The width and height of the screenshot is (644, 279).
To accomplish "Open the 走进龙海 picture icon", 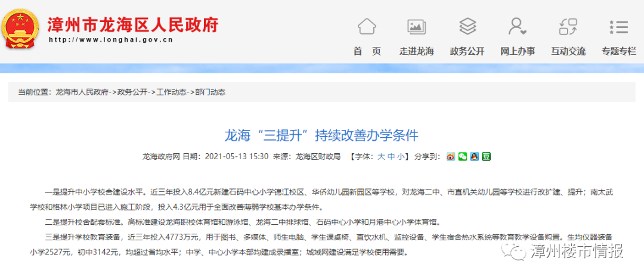I will 417,27.
